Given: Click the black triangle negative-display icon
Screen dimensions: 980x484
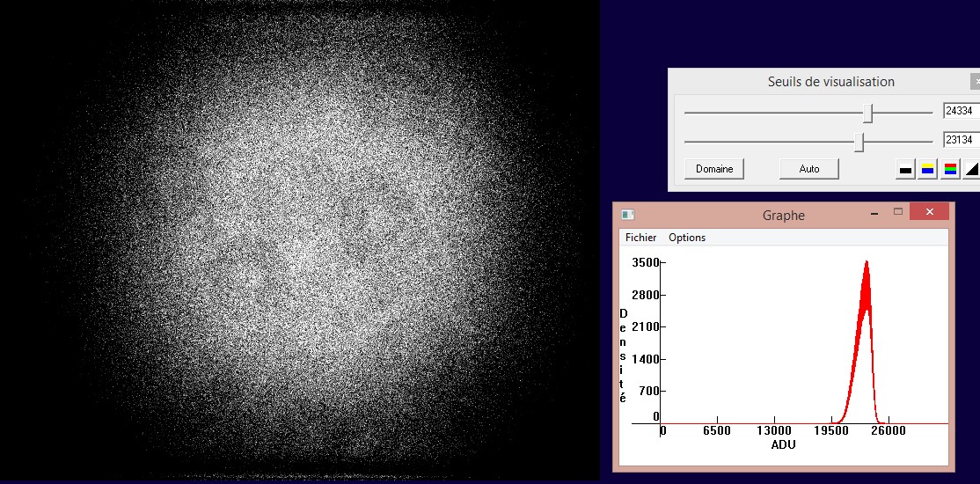Looking at the screenshot, I should [971, 169].
